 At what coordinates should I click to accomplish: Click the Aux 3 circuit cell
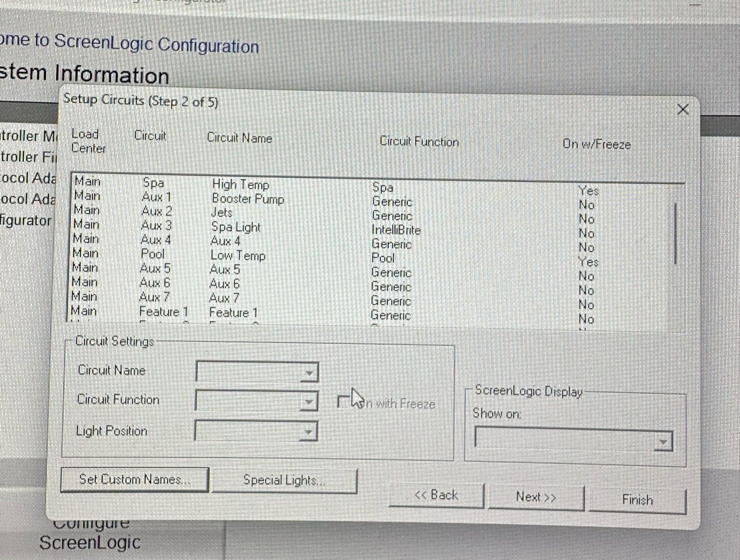click(x=157, y=225)
